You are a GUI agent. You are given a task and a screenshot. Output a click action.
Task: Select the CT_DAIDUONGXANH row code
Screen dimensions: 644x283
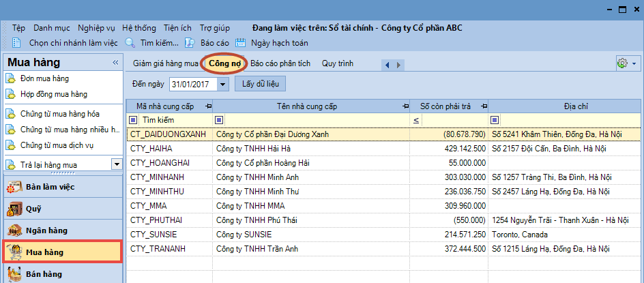[x=168, y=134]
